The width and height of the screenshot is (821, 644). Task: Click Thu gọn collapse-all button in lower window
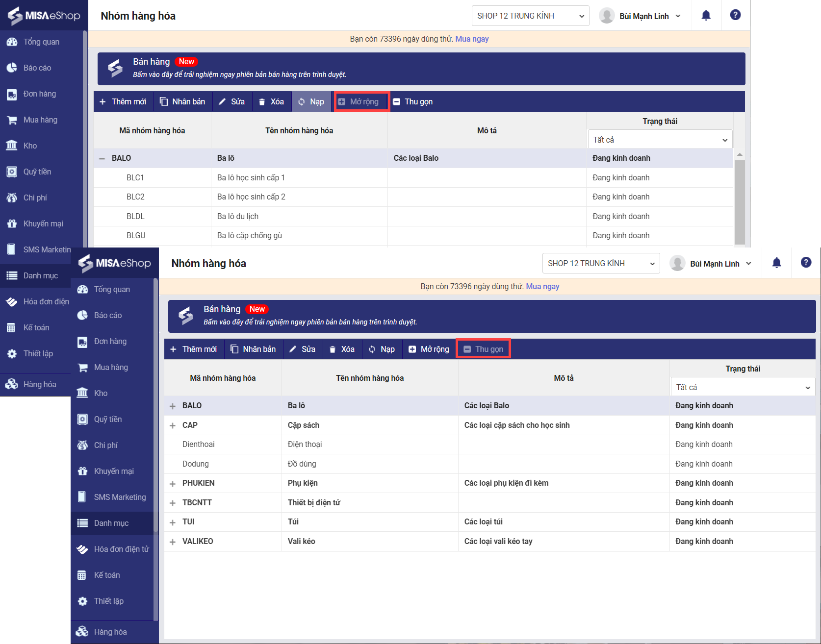(x=484, y=349)
